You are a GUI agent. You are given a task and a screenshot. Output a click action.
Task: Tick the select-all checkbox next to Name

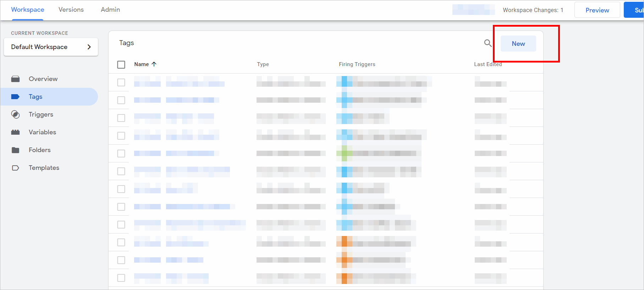[x=121, y=65]
